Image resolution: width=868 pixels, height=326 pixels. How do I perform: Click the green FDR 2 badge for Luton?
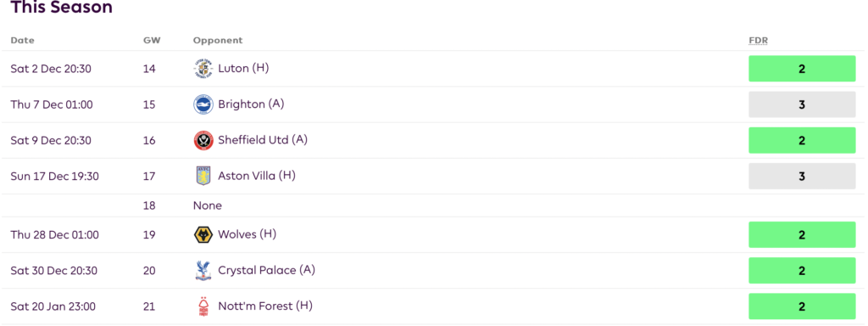coord(802,69)
